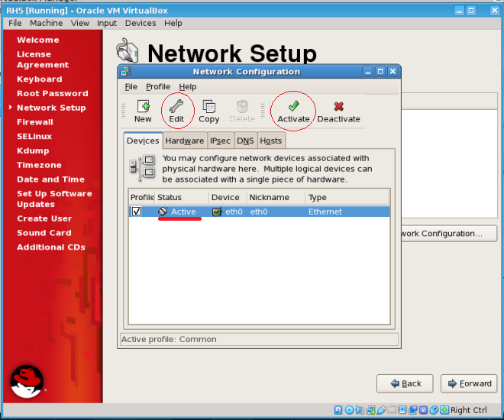Viewport: 504px width, 420px height.
Task: Click the USB devices status icon
Action: (381, 410)
